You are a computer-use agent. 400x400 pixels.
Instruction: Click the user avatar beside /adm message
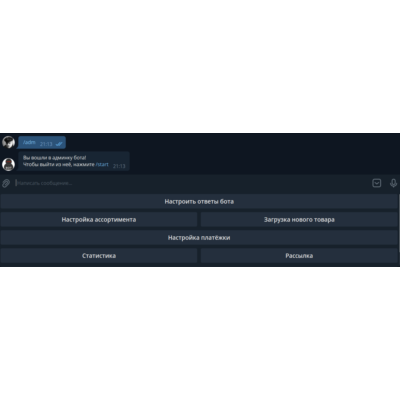coord(8,142)
